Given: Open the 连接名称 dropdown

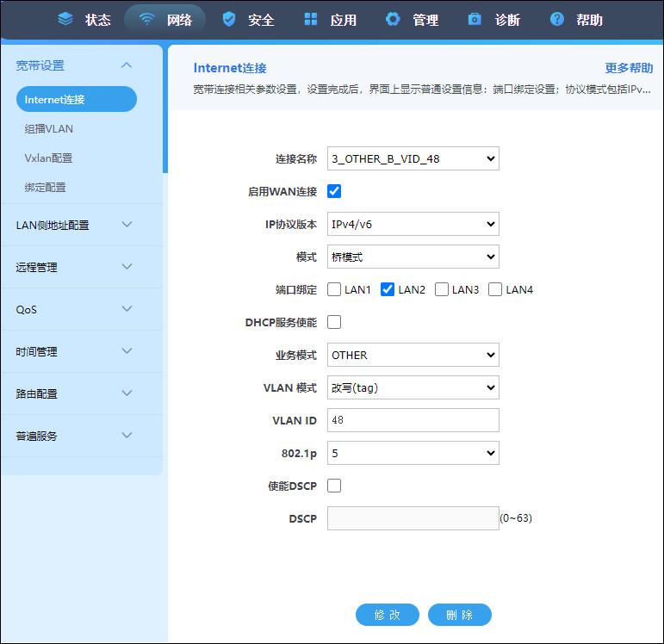Looking at the screenshot, I should click(413, 158).
